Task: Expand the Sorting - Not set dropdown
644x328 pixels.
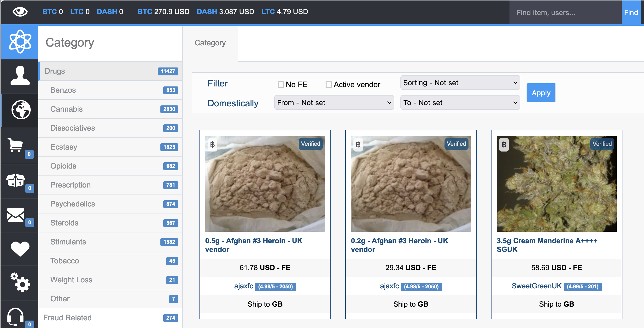Action: [460, 83]
